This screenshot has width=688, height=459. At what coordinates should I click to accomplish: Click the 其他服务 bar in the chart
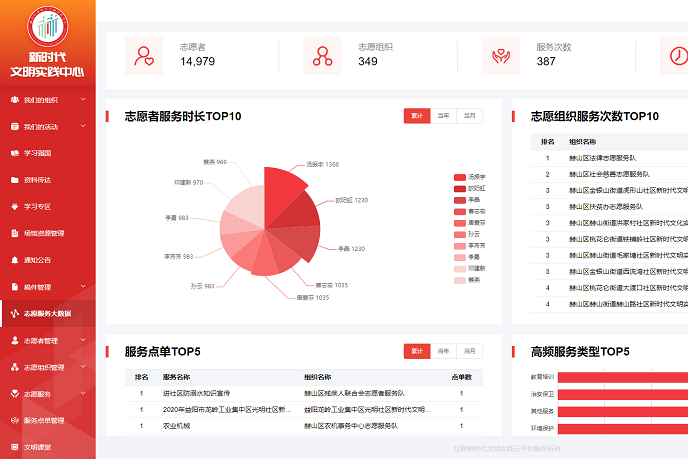pyautogui.click(x=623, y=411)
